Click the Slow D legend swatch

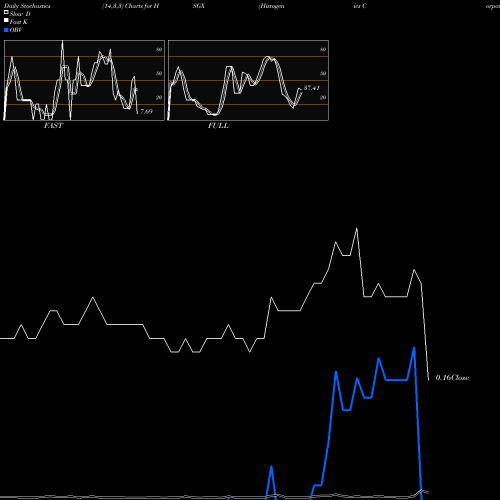click(6, 12)
